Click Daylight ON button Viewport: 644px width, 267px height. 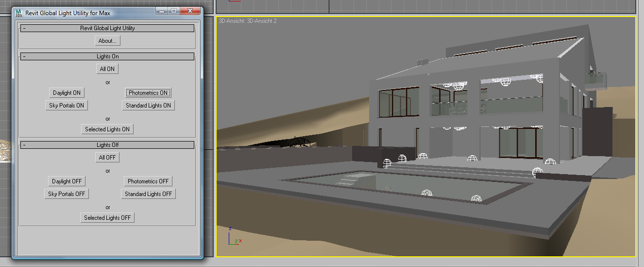[x=67, y=92]
